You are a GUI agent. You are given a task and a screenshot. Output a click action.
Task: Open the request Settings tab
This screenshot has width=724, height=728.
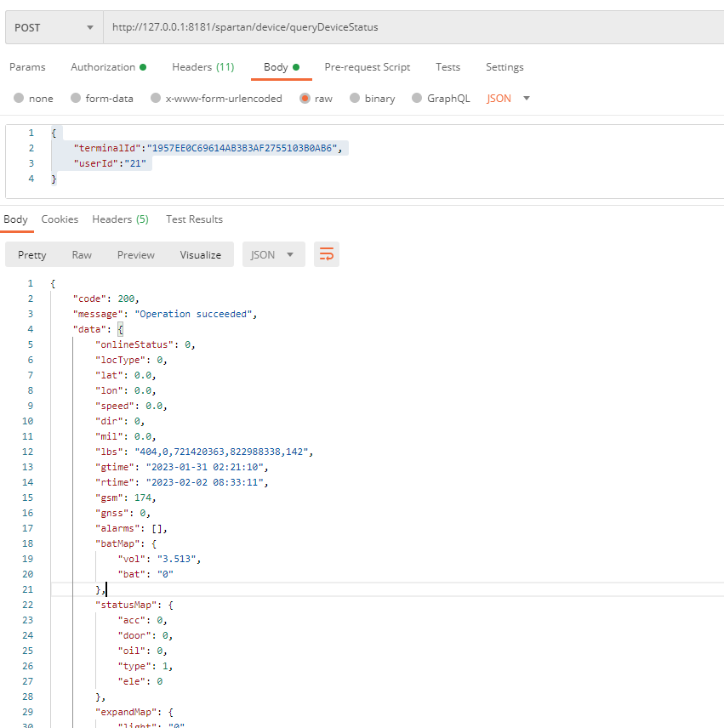[505, 67]
